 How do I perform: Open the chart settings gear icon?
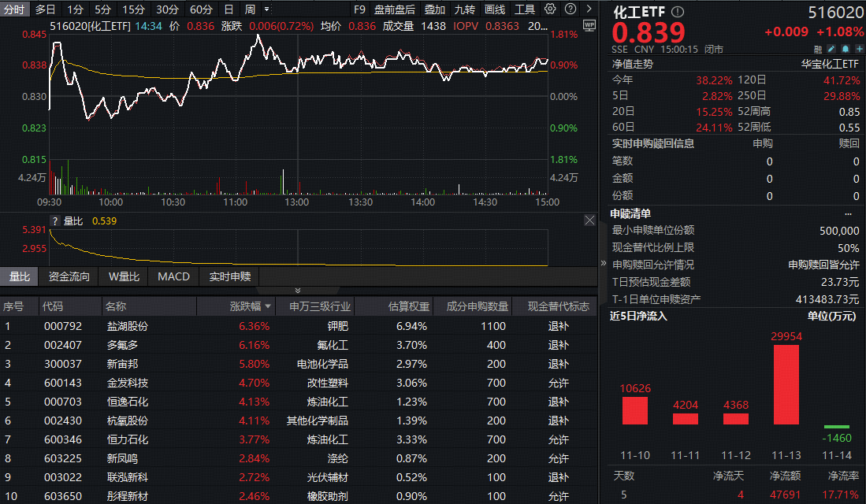(x=550, y=9)
